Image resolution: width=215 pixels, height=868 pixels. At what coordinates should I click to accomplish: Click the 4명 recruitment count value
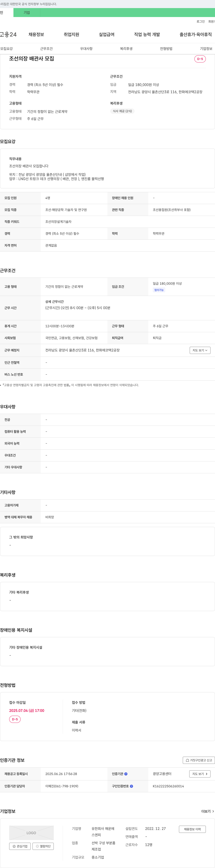(47, 198)
